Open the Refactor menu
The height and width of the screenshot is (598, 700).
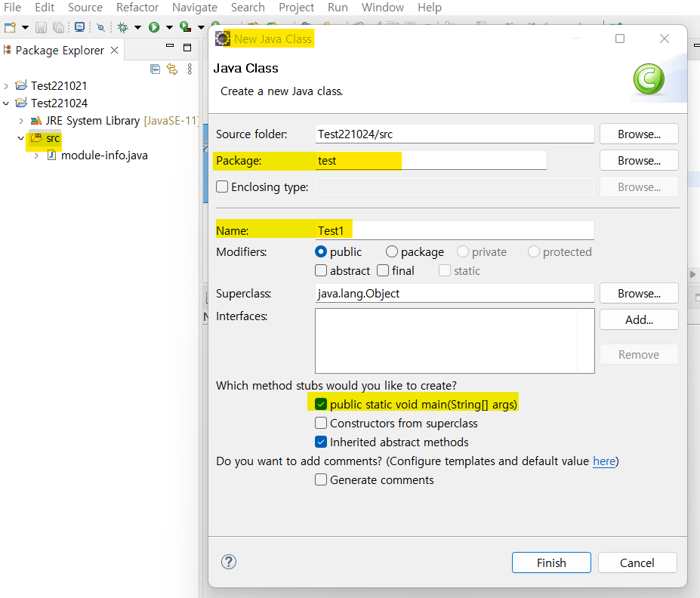click(x=137, y=8)
